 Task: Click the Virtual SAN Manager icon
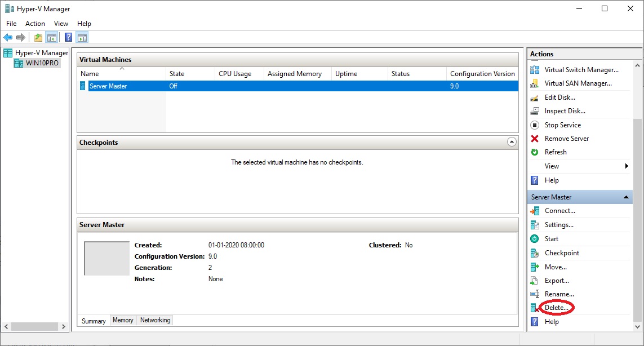[x=535, y=83]
